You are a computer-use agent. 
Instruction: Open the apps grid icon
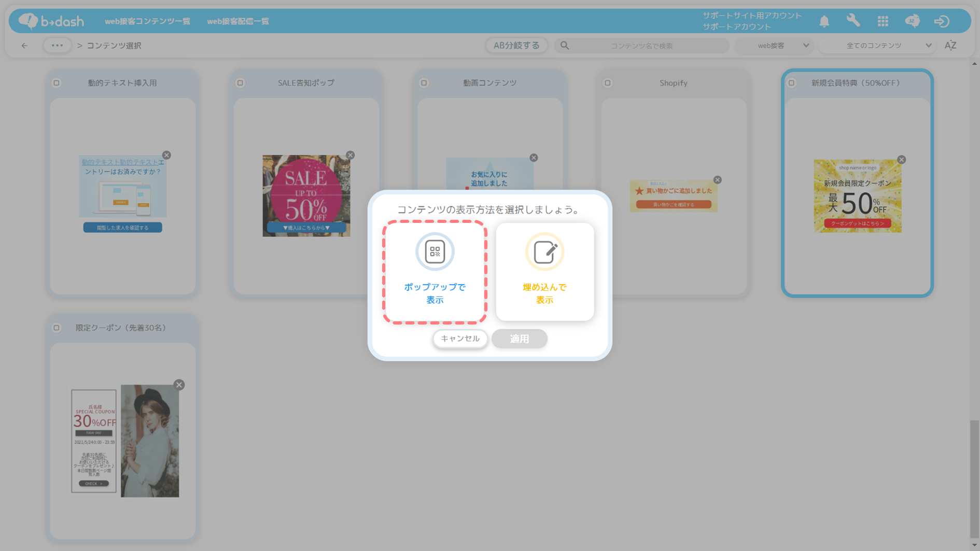(883, 21)
